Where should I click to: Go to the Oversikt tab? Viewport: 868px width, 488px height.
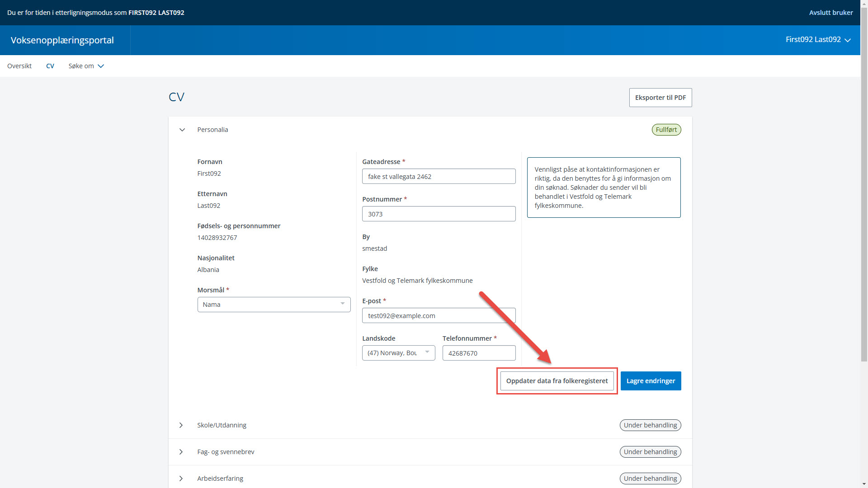[19, 66]
